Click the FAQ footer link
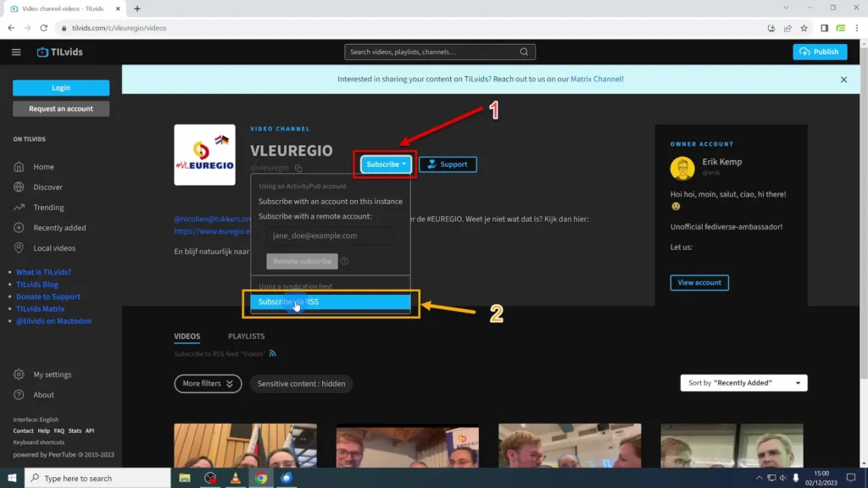 coord(59,431)
